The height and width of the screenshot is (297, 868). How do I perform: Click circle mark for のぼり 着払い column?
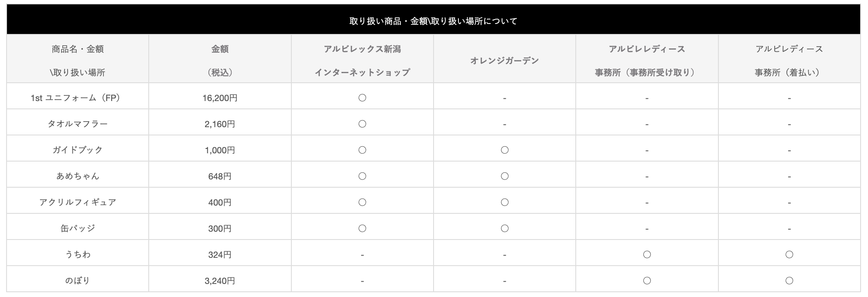[789, 280]
